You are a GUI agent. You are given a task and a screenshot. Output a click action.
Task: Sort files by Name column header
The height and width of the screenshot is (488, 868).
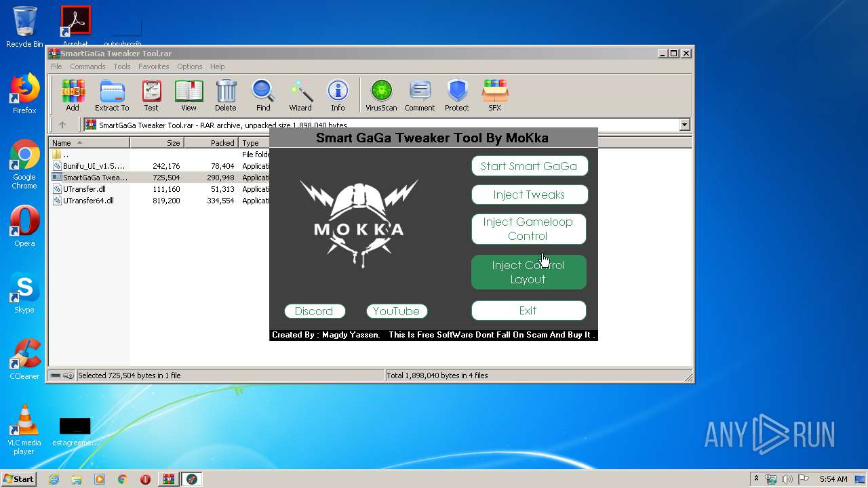pyautogui.click(x=90, y=143)
